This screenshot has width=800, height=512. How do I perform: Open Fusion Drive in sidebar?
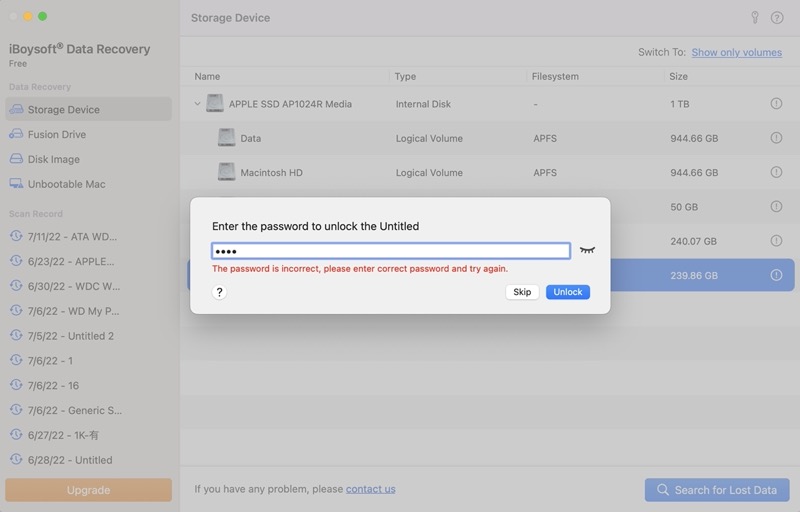click(x=57, y=135)
